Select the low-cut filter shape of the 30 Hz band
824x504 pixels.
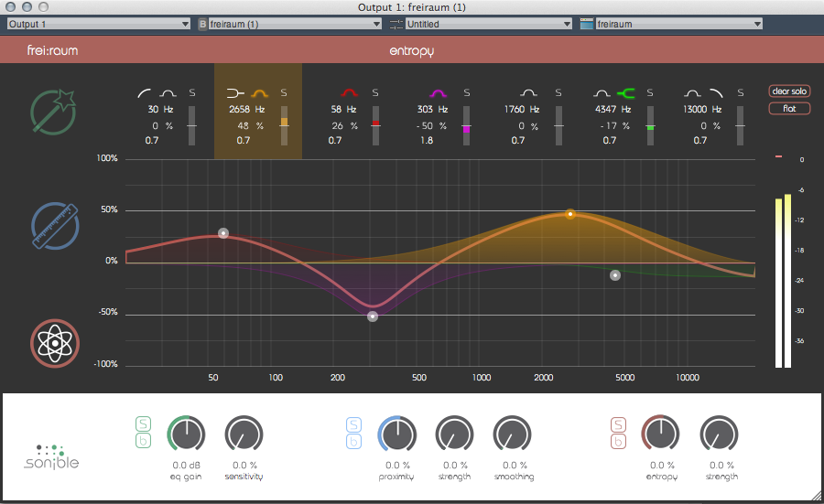[x=145, y=92]
